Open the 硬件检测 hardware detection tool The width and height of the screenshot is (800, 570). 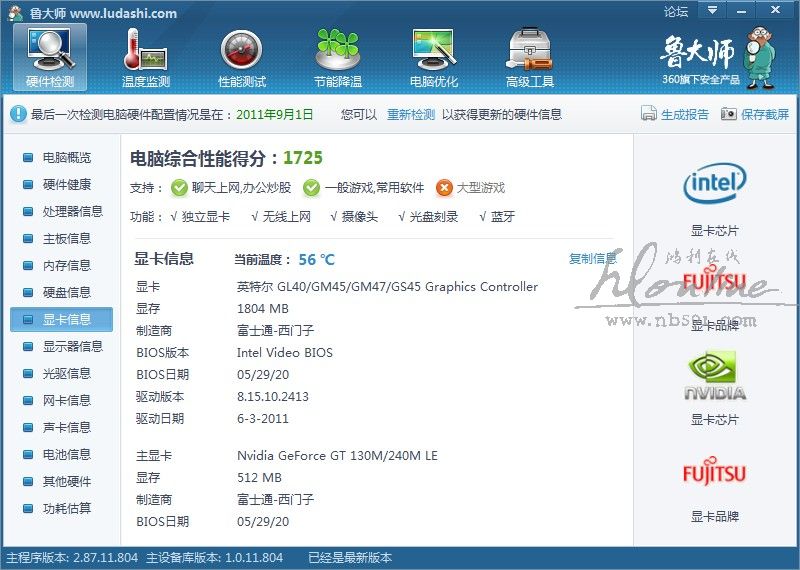click(x=50, y=58)
